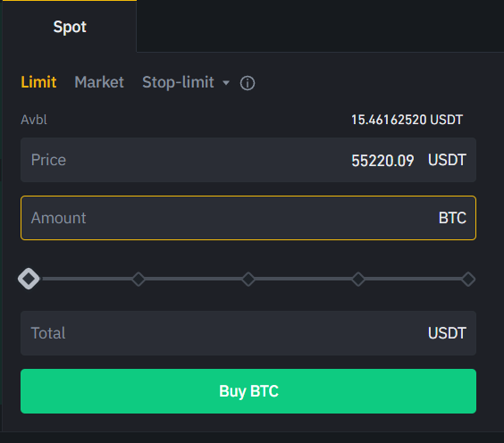Set amount slider to the middle diamond

pyautogui.click(x=248, y=279)
